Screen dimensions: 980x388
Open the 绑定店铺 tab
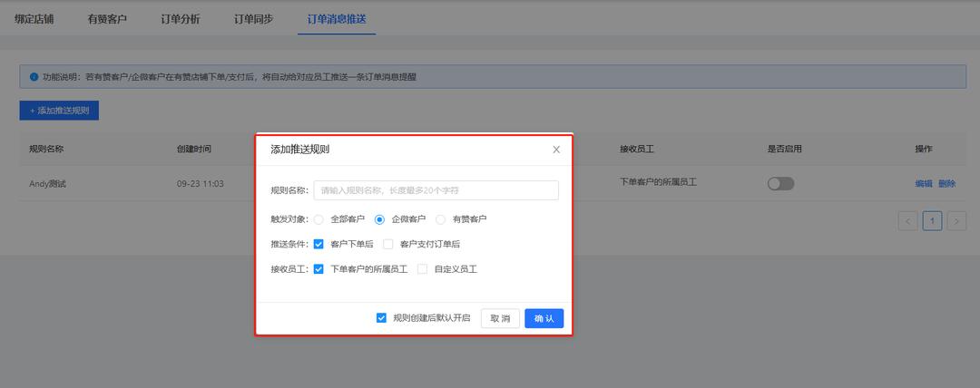tap(34, 19)
